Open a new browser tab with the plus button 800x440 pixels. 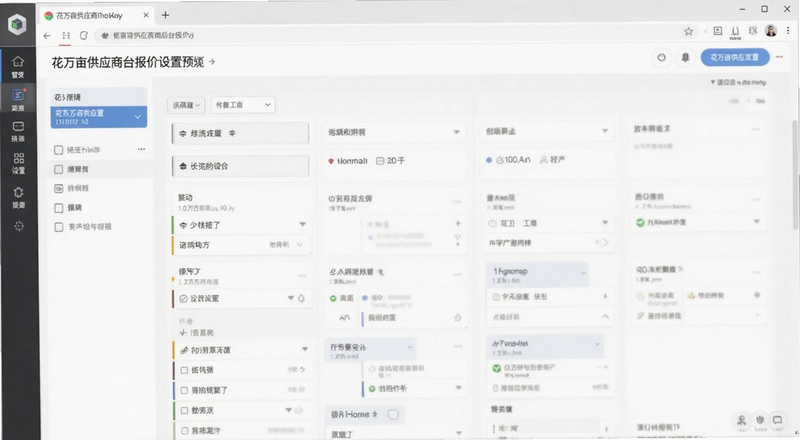165,15
